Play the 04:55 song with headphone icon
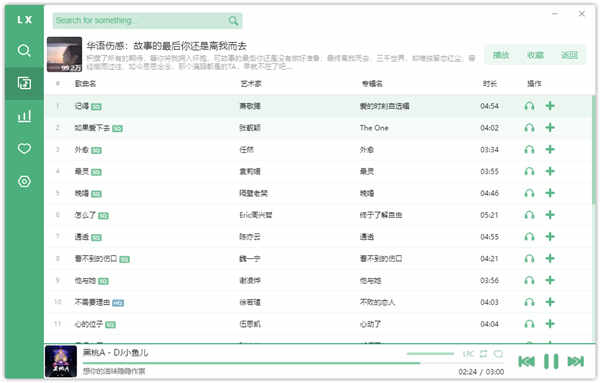This screenshot has width=600, height=383. [x=529, y=237]
